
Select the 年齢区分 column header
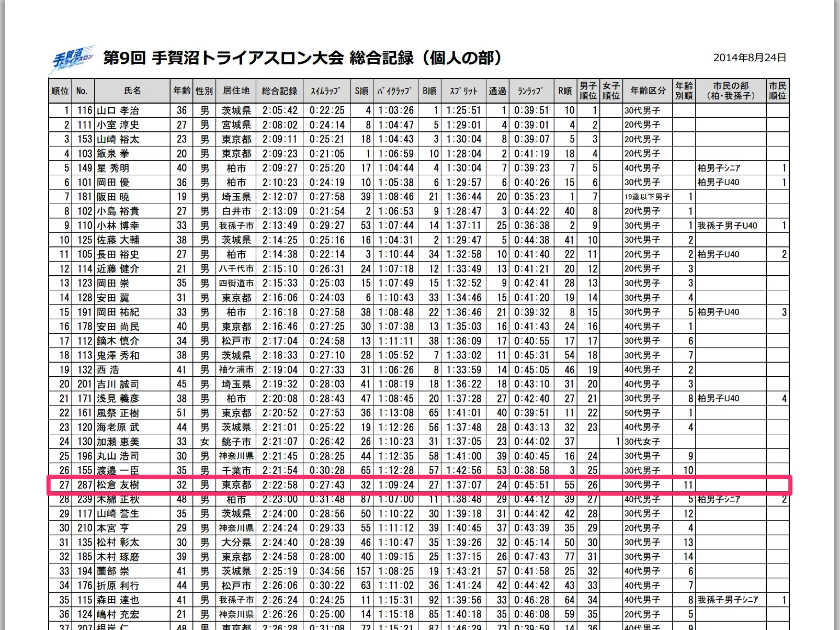click(648, 91)
